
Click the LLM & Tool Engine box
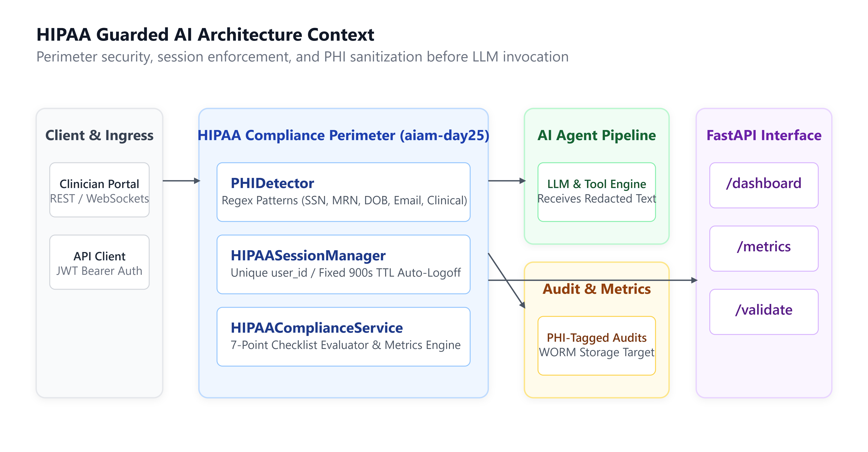coord(596,192)
